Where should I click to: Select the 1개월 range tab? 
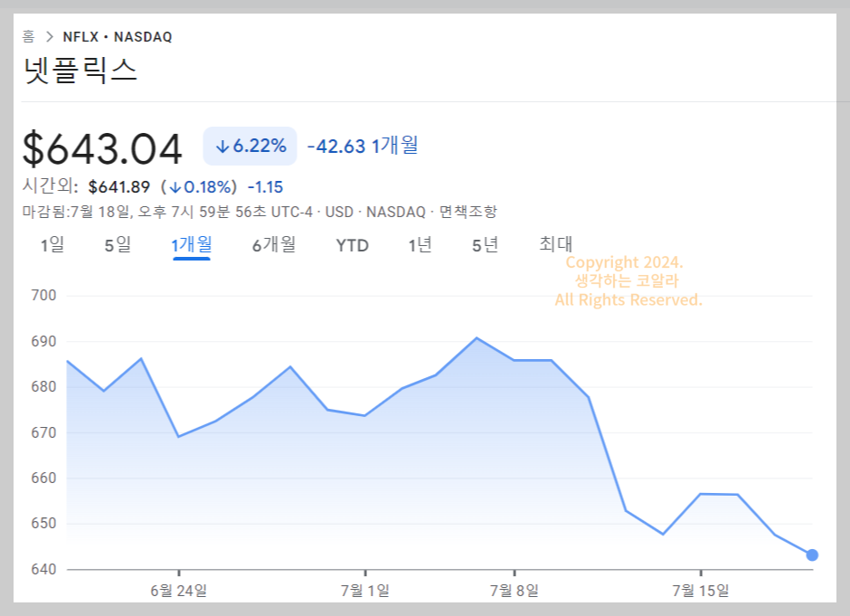click(192, 245)
